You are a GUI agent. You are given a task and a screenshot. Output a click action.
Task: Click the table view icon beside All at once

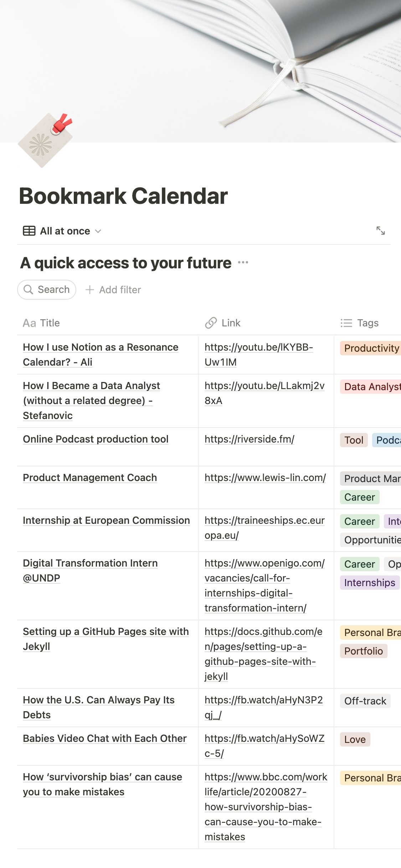[x=29, y=231]
